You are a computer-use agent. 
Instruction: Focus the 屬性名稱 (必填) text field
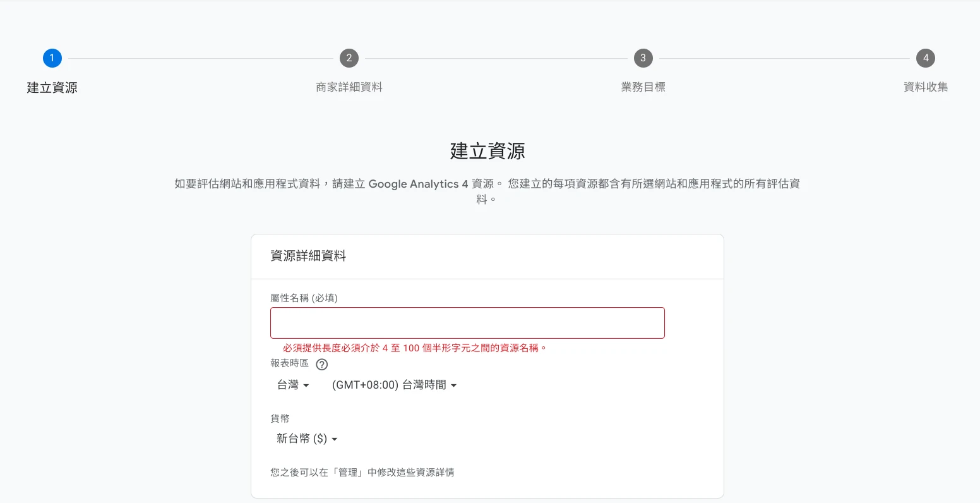pyautogui.click(x=467, y=323)
